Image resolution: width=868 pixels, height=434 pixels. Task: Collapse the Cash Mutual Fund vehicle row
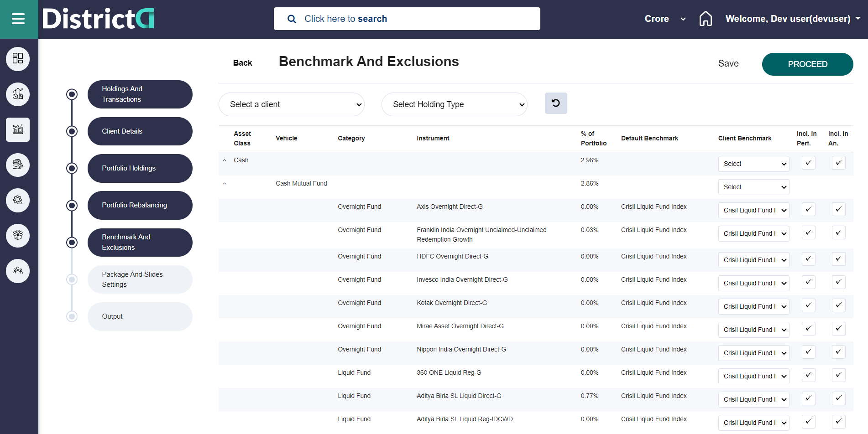[225, 184]
